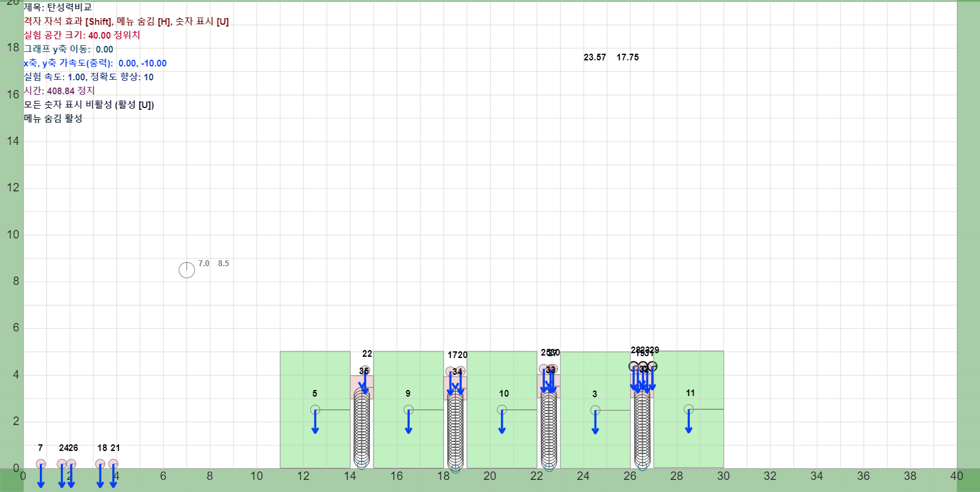The image size is (980, 492).
Task: Click the title text 탄성력비교
Action: 69,7
